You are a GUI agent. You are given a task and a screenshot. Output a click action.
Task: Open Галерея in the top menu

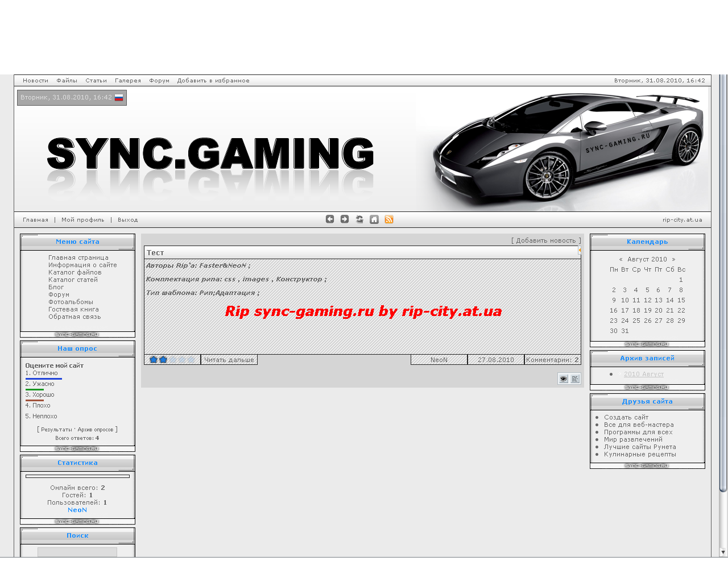point(128,81)
